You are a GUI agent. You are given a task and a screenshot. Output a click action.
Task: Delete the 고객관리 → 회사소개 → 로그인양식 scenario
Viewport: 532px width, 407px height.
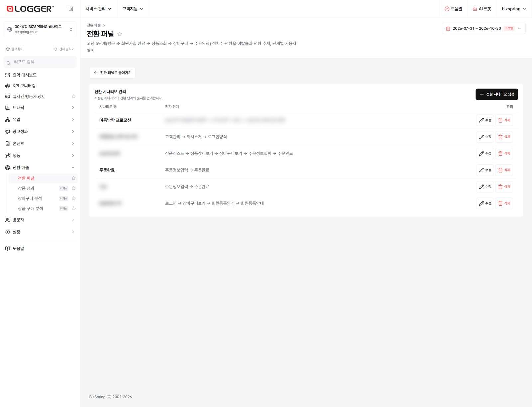504,137
